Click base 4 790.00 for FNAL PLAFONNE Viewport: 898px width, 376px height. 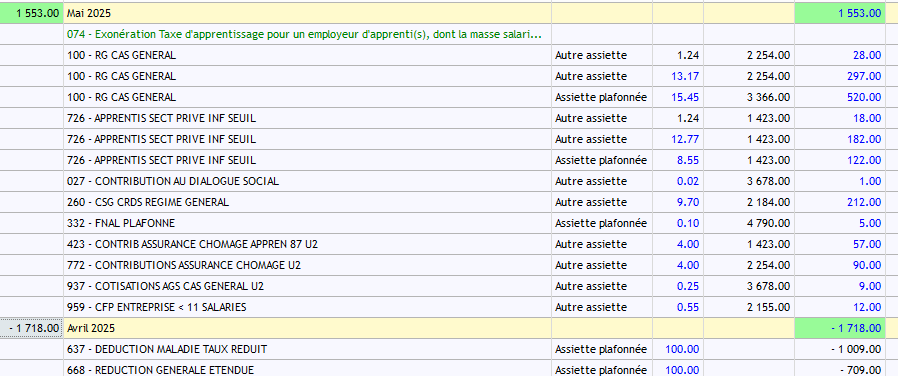pyautogui.click(x=769, y=223)
